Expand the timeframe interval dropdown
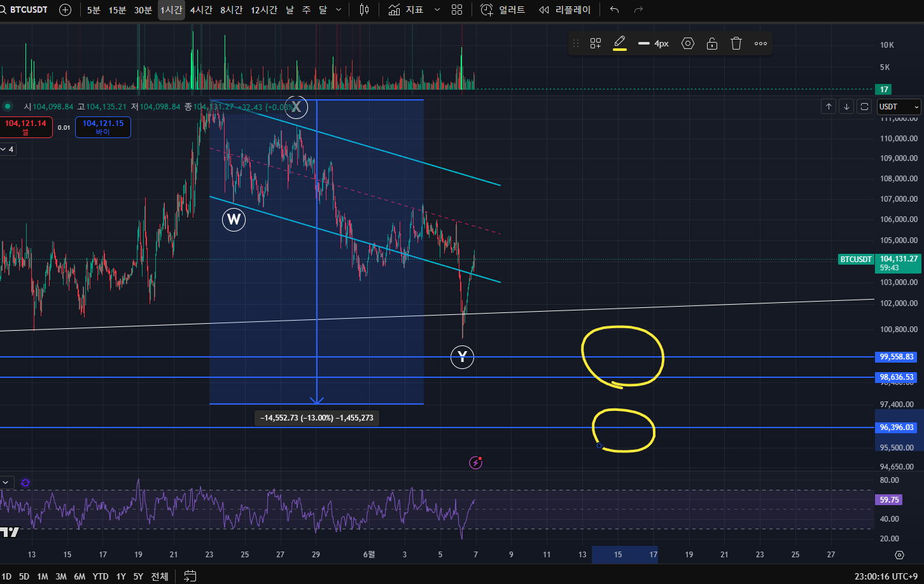924x584 pixels. coord(338,10)
